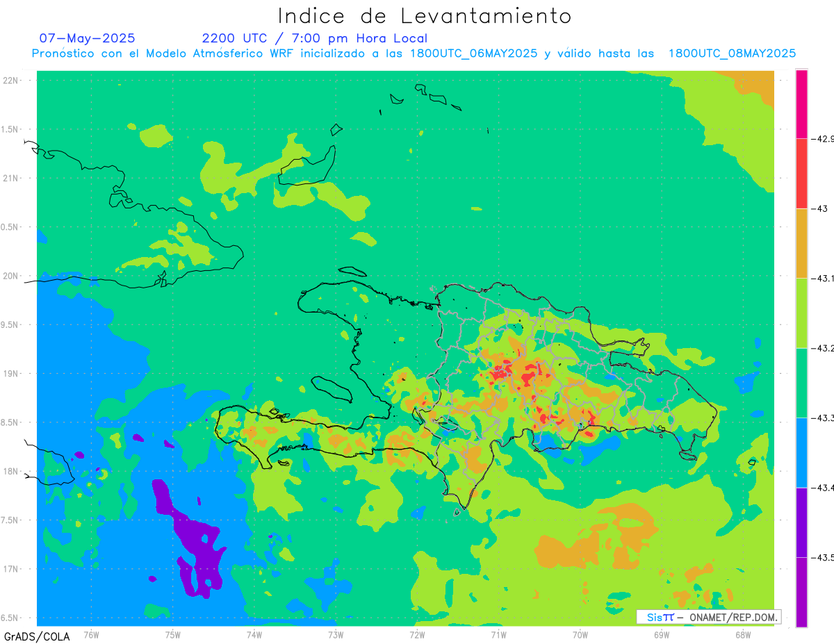Click the colorbar value '-43.4'
This screenshot has width=834, height=644.
pos(823,488)
